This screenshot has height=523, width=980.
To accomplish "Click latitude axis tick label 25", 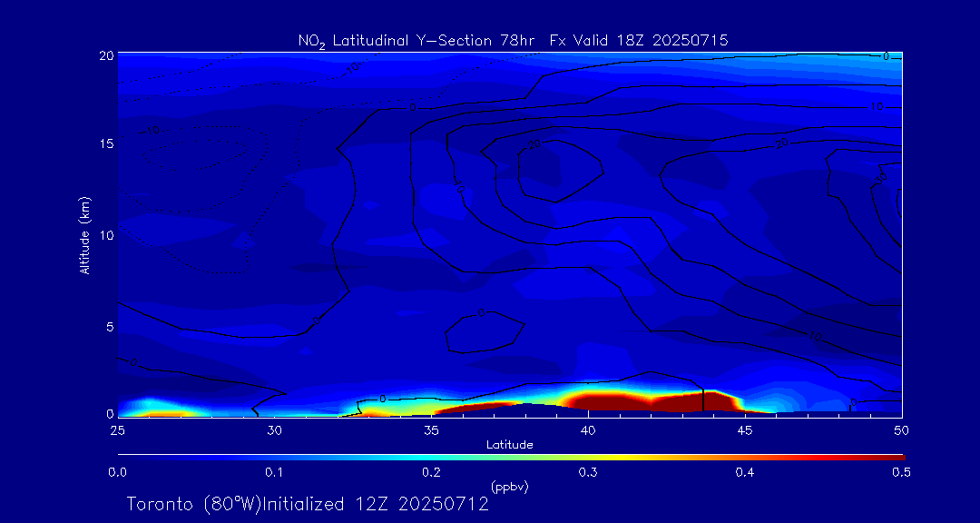I will 117,429.
